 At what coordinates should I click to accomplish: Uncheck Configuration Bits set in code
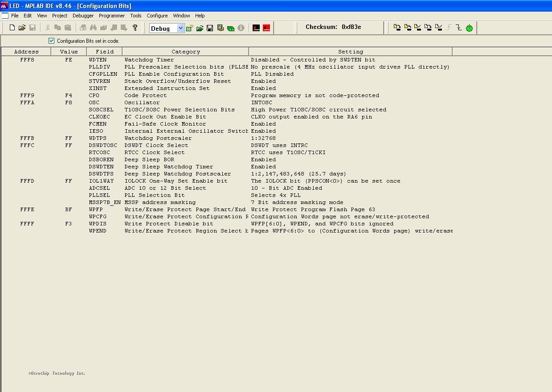[51, 41]
